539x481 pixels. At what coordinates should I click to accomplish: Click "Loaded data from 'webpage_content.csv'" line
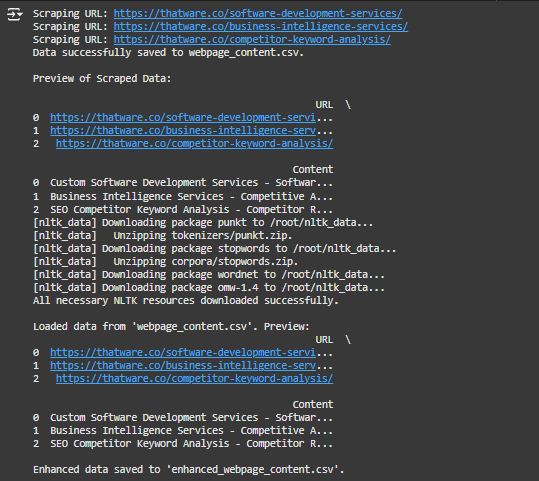coord(171,327)
